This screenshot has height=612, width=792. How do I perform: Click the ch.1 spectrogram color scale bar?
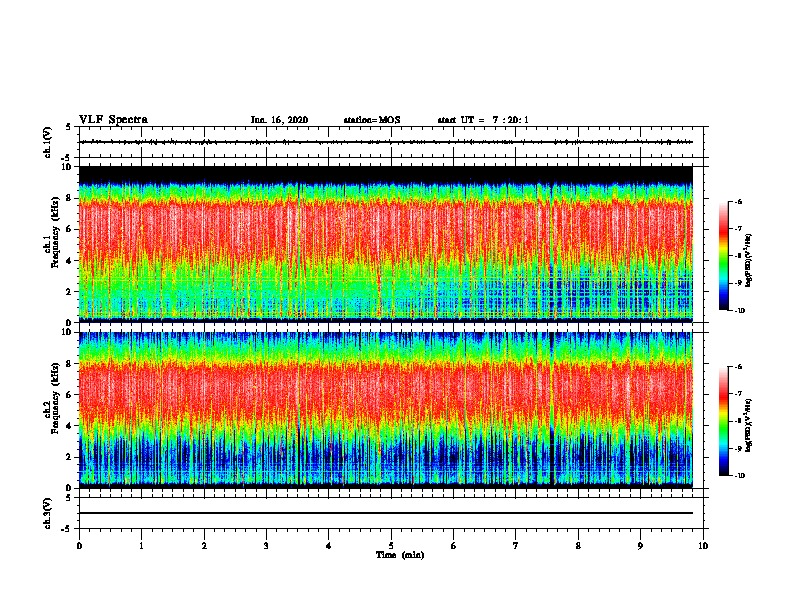point(723,255)
